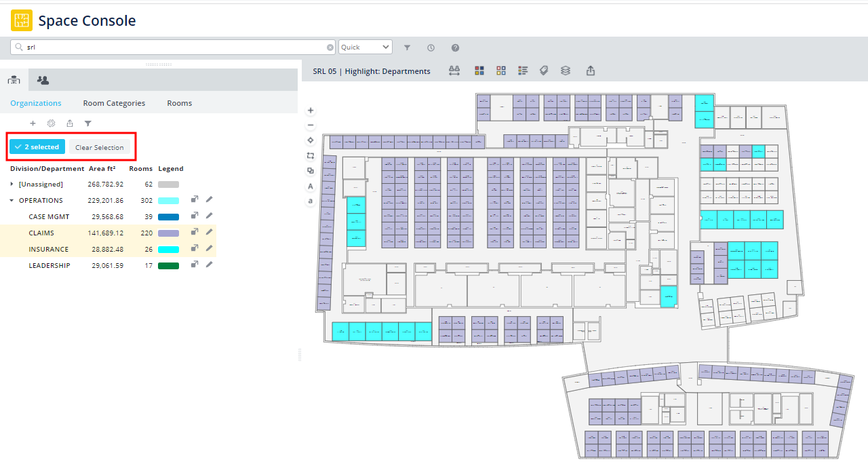Open the legend list icon in drawing toolbar
The height and width of the screenshot is (466, 868).
click(523, 71)
